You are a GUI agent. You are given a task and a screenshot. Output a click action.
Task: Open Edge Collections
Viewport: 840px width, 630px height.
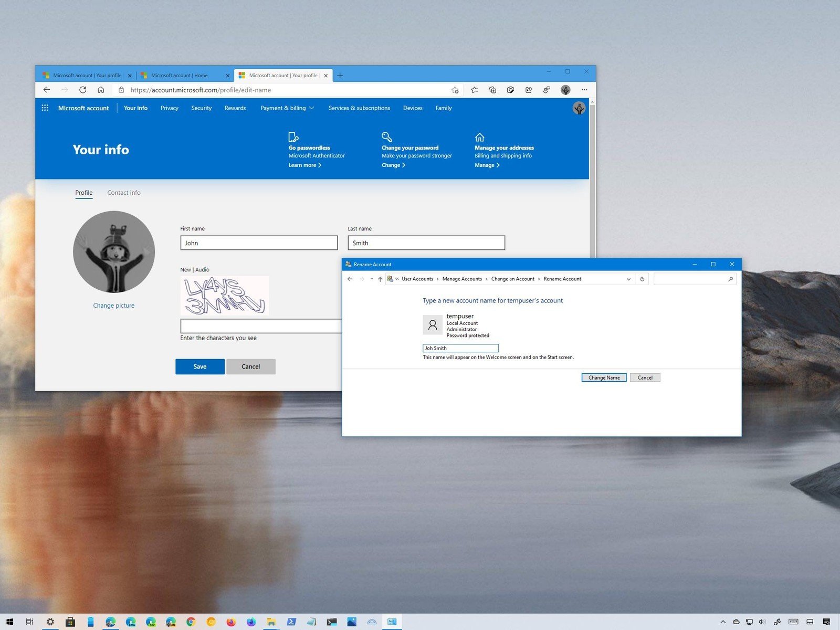pos(492,90)
